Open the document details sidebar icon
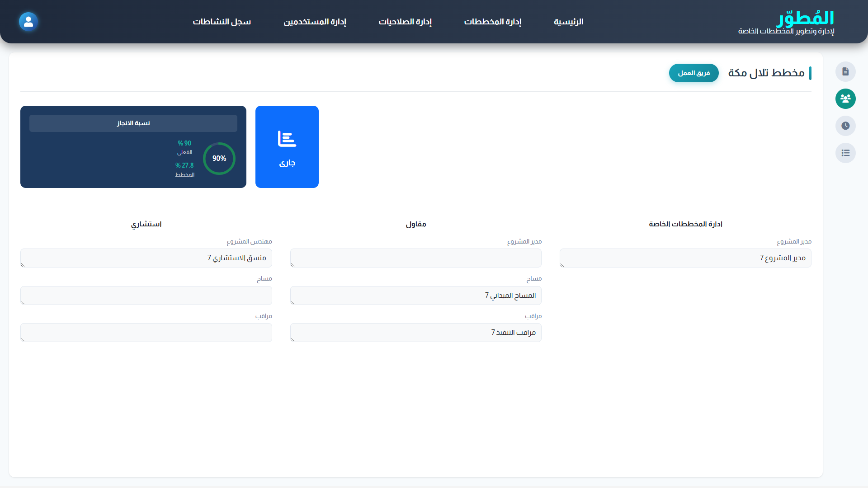868x488 pixels. pyautogui.click(x=845, y=72)
